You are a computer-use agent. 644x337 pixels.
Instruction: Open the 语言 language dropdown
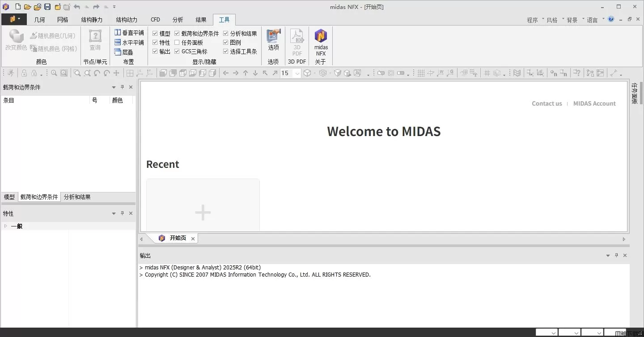595,20
